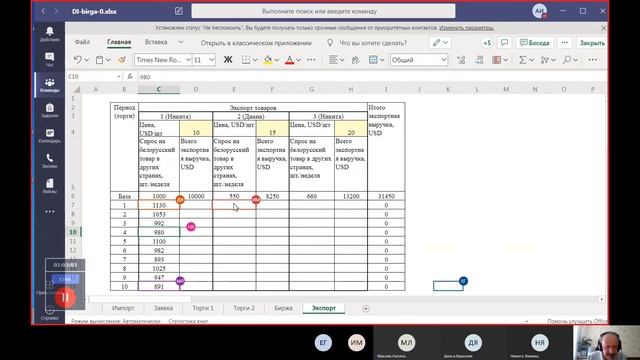
Task: Click the formula bar showing 980
Action: (371, 77)
